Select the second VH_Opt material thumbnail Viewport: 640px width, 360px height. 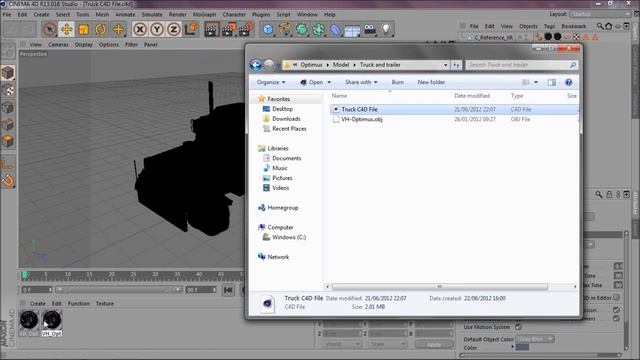[x=51, y=320]
